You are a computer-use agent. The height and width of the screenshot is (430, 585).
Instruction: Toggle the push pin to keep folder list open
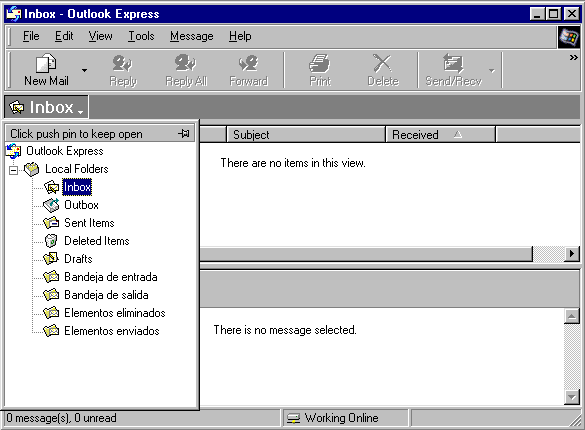coord(184,134)
